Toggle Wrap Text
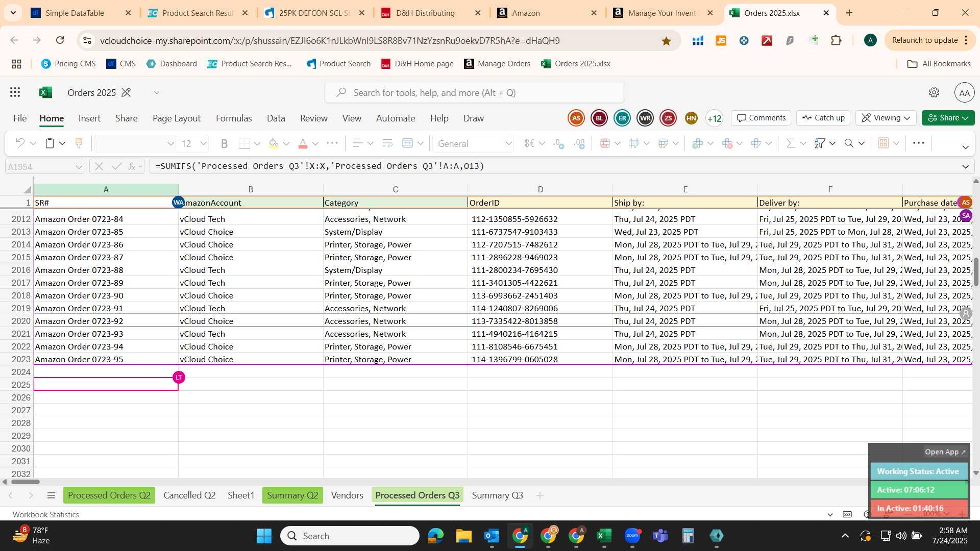980x551 pixels. coord(387,143)
